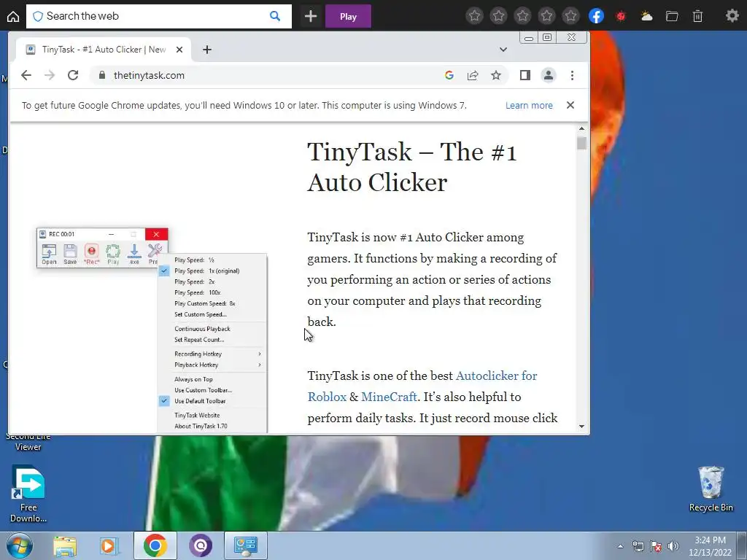The height and width of the screenshot is (560, 747).
Task: Click the trash icon in top bar
Action: tap(697, 16)
